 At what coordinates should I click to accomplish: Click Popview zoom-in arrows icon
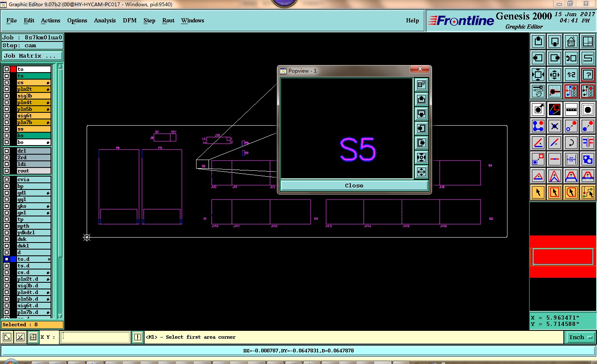(421, 158)
